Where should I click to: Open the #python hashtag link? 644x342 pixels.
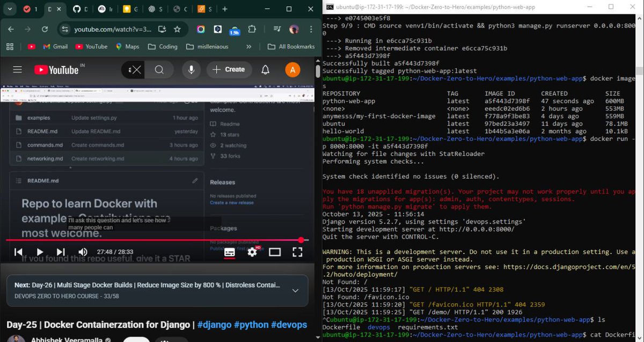tap(252, 325)
